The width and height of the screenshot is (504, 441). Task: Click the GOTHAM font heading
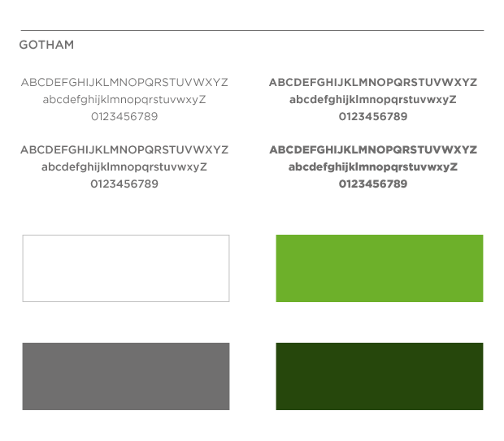click(46, 45)
